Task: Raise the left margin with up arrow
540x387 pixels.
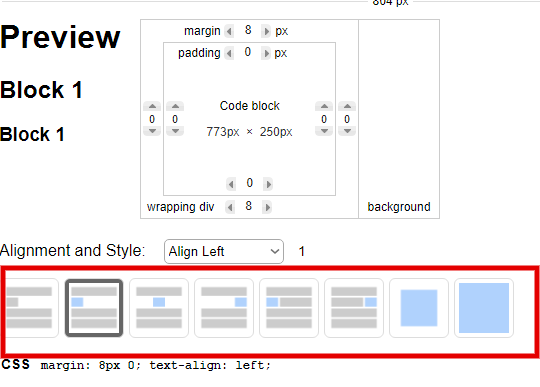Action: [x=152, y=106]
